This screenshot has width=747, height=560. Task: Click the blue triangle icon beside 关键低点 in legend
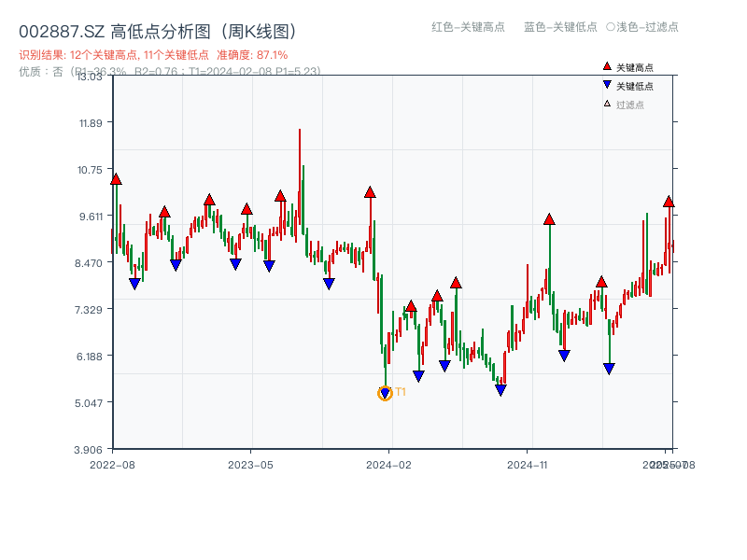(x=607, y=85)
